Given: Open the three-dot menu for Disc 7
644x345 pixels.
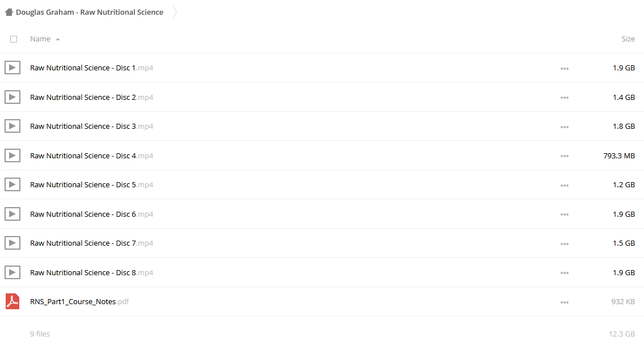Looking at the screenshot, I should point(564,244).
